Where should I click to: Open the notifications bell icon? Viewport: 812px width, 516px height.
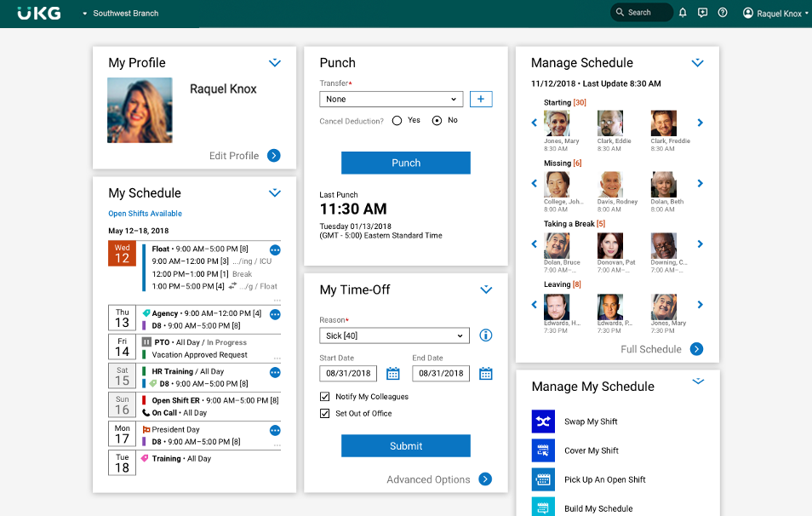pyautogui.click(x=683, y=13)
